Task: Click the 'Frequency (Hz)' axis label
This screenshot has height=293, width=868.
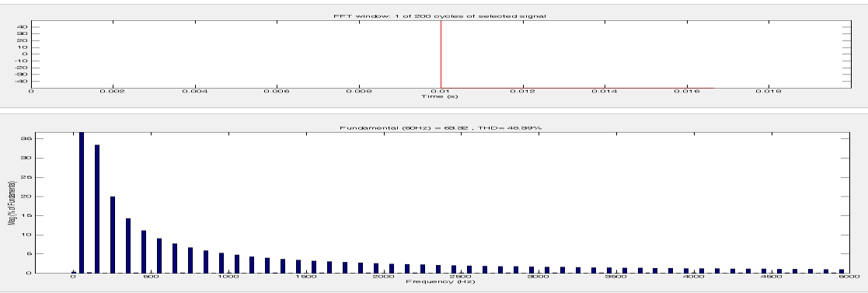Action: (x=441, y=282)
